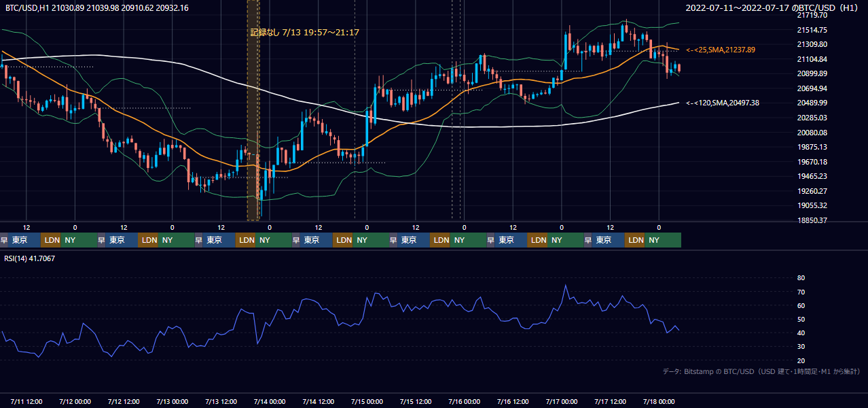868x408 pixels.
Task: Click the yellow highlighted no-record band on the chart
Action: pos(253,110)
